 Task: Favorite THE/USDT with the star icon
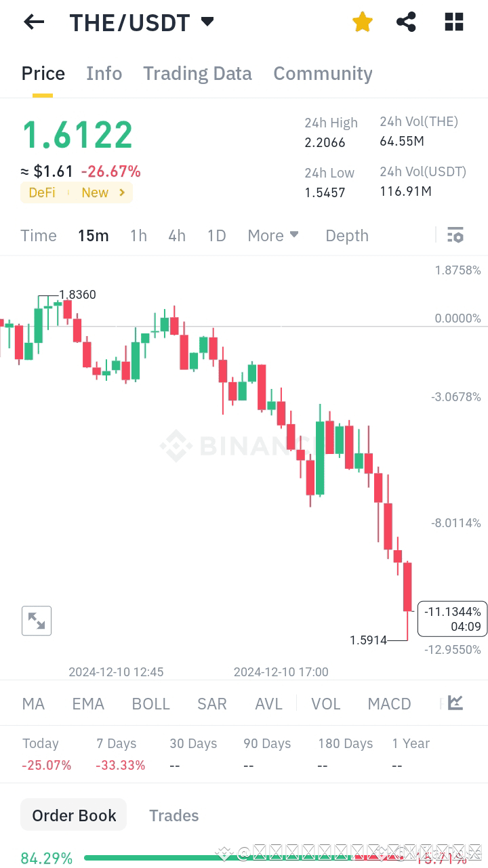tap(362, 22)
